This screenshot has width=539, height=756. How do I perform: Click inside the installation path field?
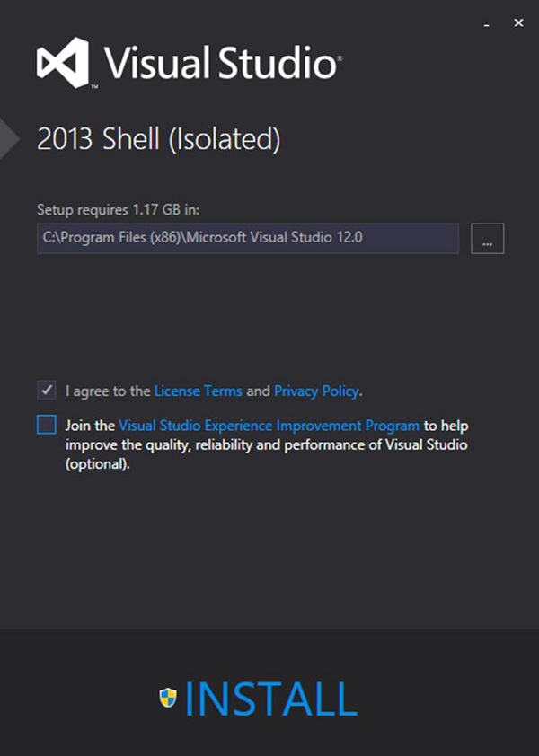tap(247, 239)
